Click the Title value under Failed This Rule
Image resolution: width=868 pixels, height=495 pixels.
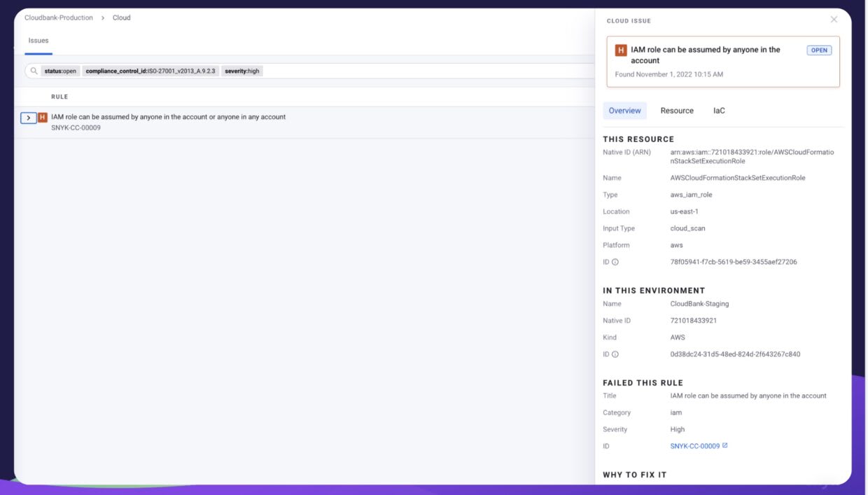click(x=748, y=396)
